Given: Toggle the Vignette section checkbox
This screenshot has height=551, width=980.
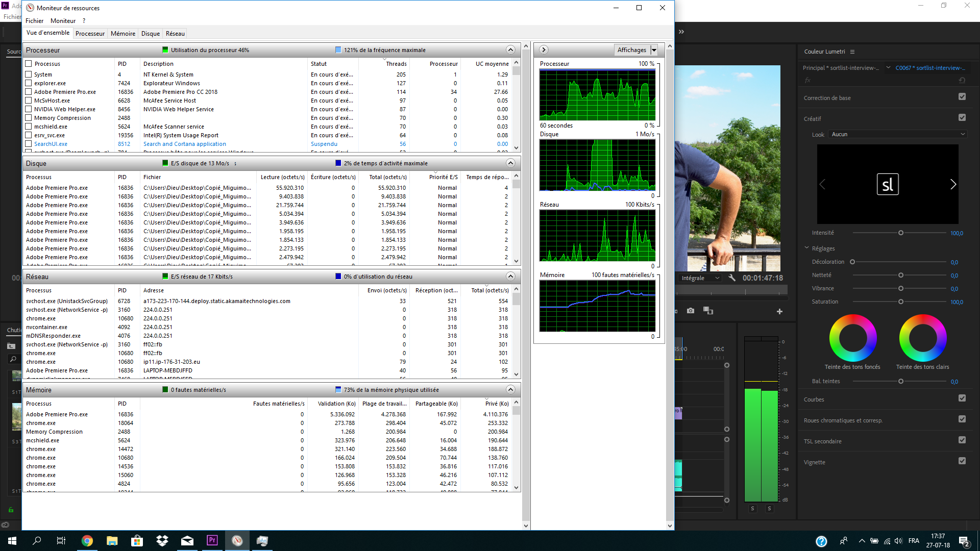Looking at the screenshot, I should 962,461.
